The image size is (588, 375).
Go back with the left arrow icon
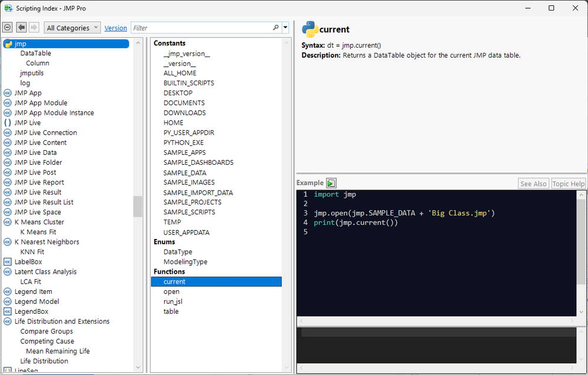pyautogui.click(x=21, y=28)
